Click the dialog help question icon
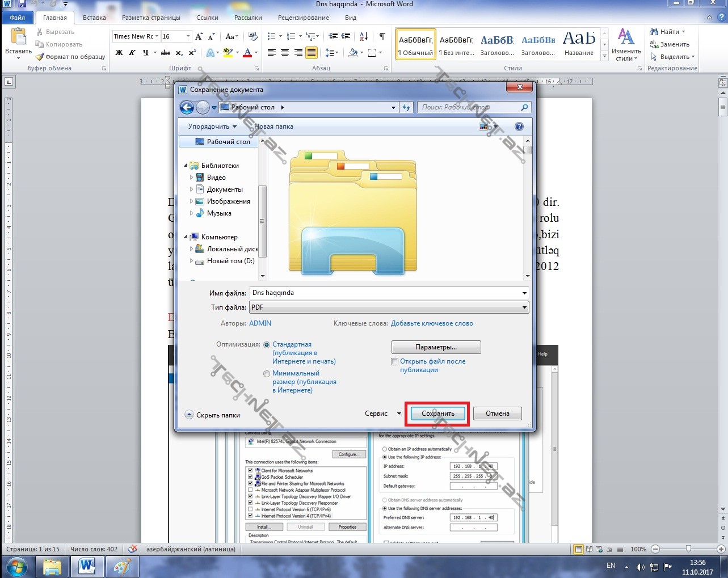 coord(519,126)
